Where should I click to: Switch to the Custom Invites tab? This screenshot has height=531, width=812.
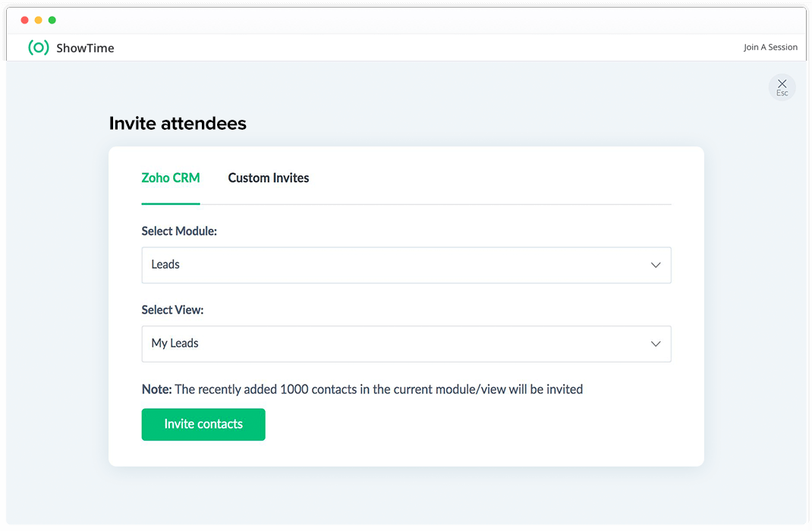269,178
